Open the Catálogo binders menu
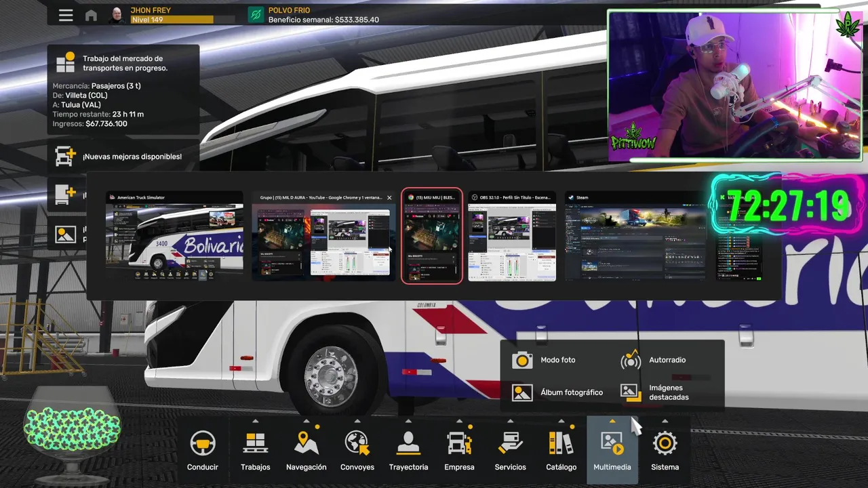 pos(561,451)
